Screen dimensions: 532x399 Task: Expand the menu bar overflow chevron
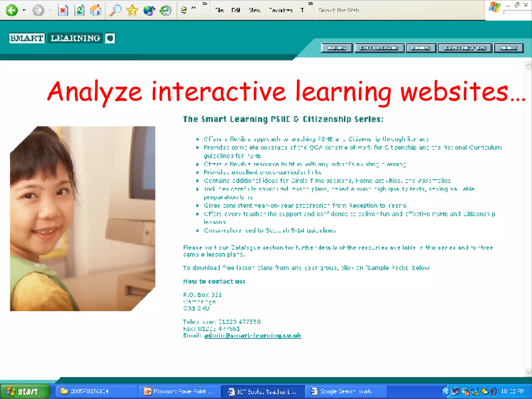310,4
